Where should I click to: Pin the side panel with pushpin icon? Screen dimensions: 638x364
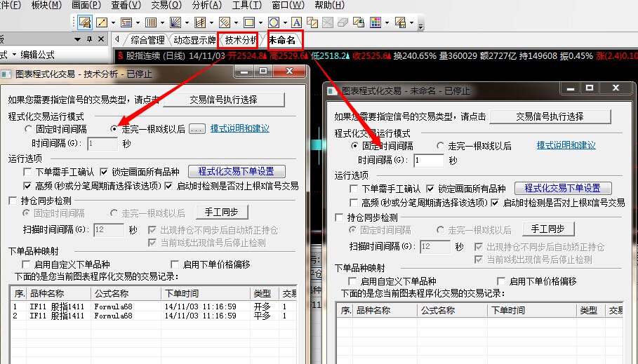coord(89,39)
